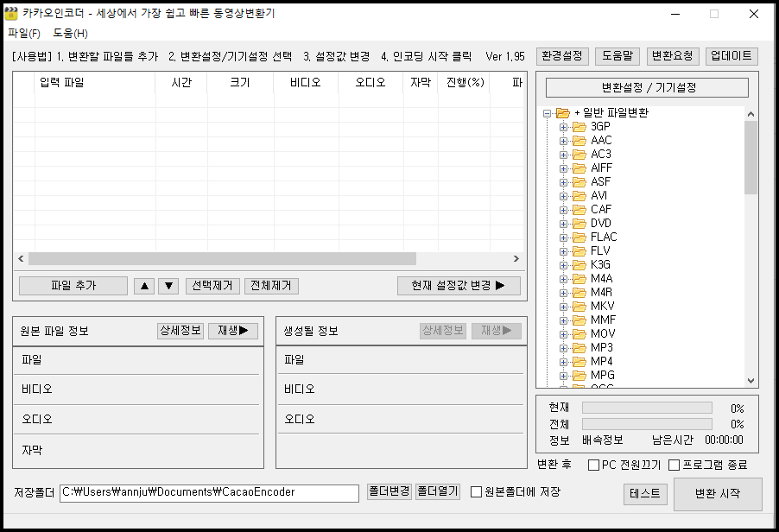Click the 테스트 button
The height and width of the screenshot is (532, 779).
click(645, 494)
